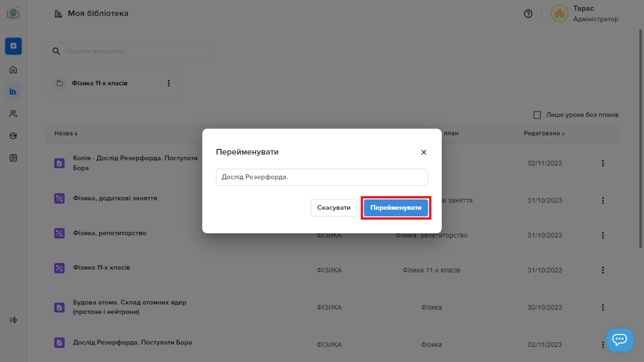
Task: Click the rename text field
Action: (x=322, y=177)
